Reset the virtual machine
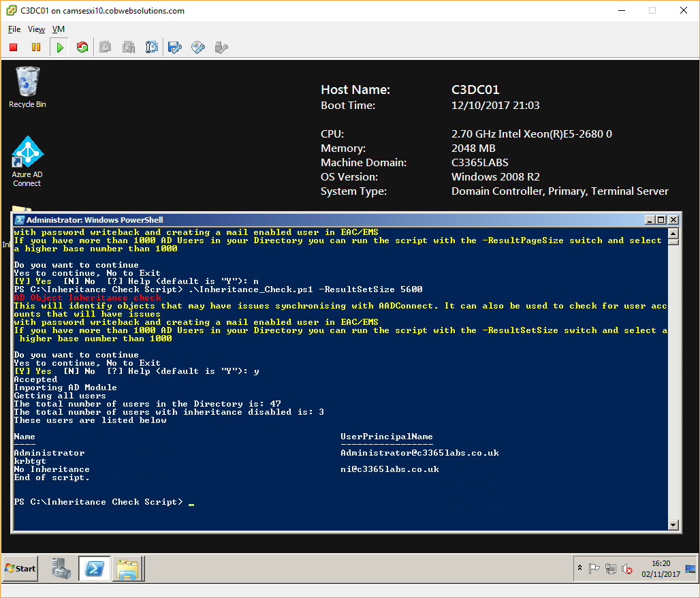 [x=82, y=47]
